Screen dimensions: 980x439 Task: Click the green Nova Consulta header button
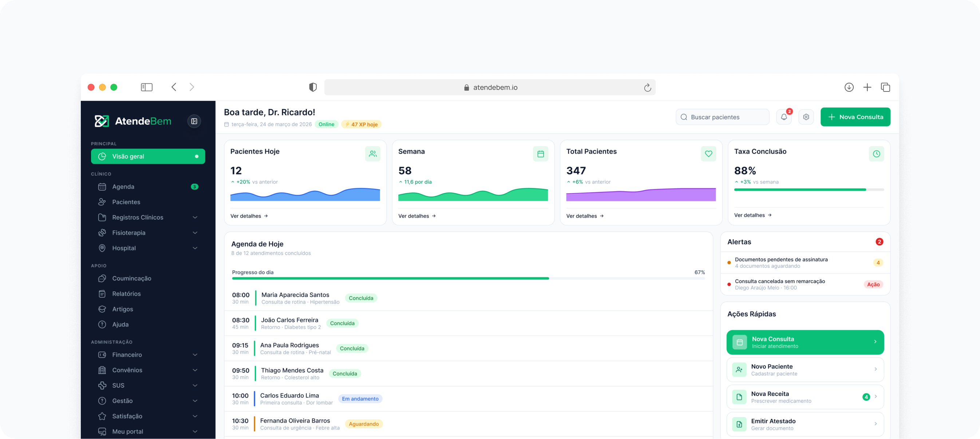[x=855, y=117]
